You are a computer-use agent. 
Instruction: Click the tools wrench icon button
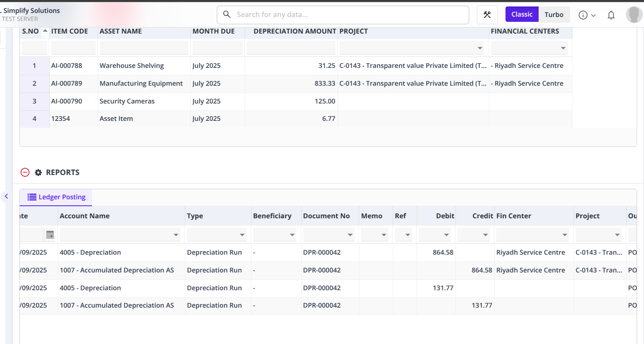(487, 15)
